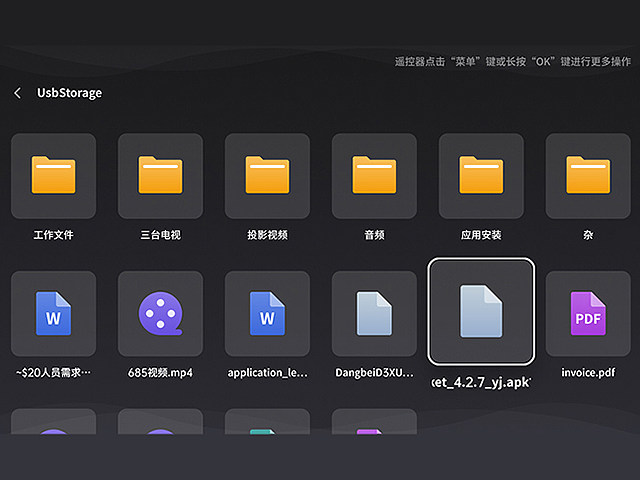640x480 pixels.
Task: Open the invoice.pdf file
Action: pyautogui.click(x=588, y=313)
